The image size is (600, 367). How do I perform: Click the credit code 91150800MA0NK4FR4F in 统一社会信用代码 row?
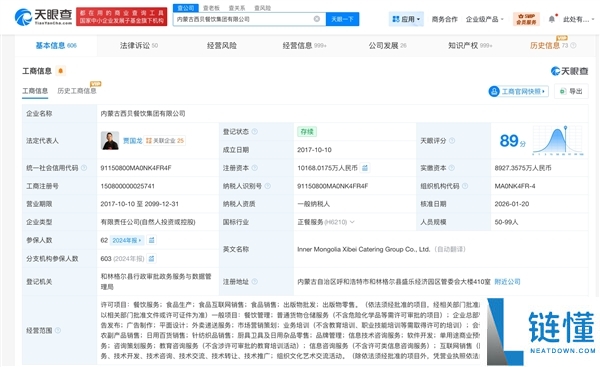136,168
